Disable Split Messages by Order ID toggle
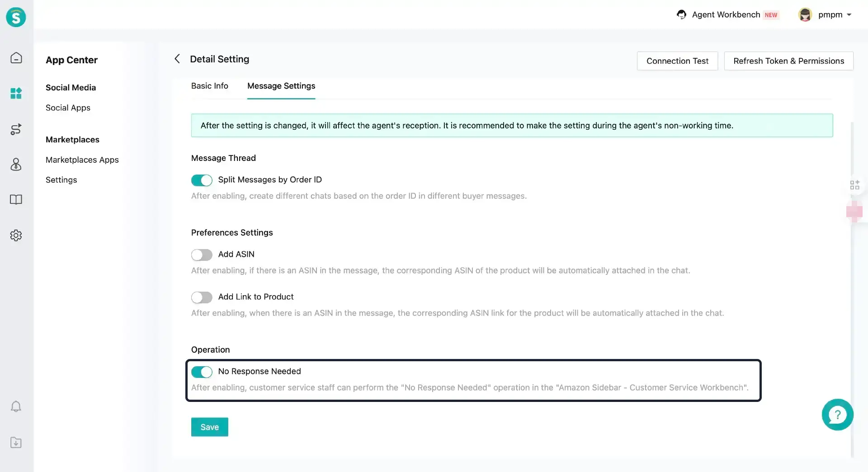Image resolution: width=868 pixels, height=472 pixels. (x=202, y=180)
